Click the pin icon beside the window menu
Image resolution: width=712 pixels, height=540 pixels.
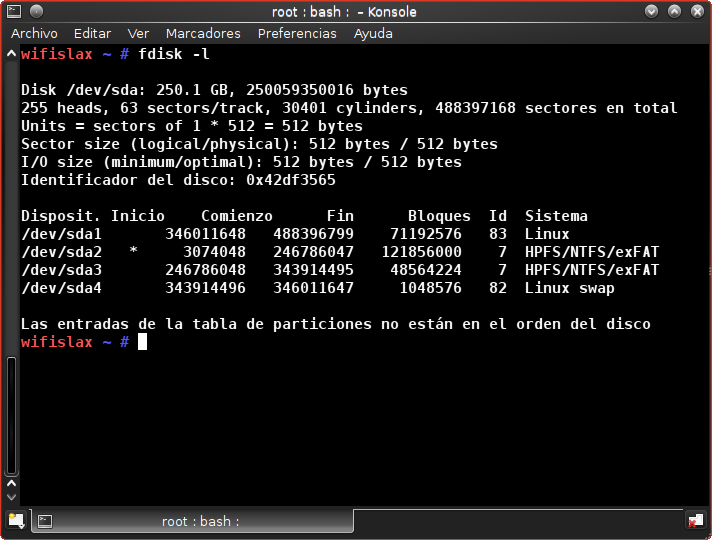(34, 11)
